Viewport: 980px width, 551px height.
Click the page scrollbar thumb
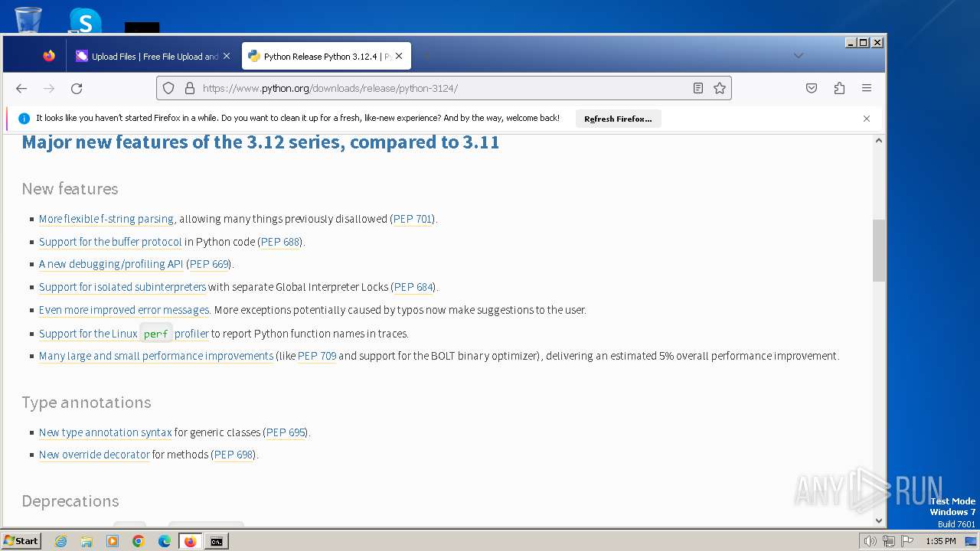pos(878,250)
